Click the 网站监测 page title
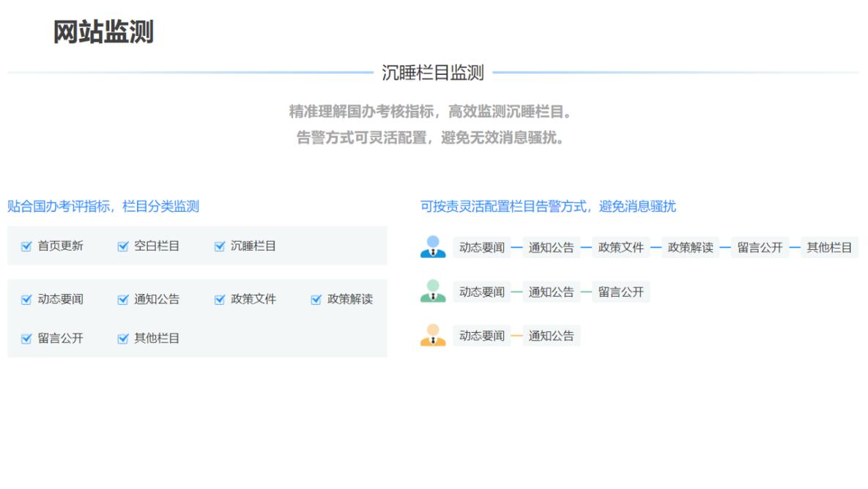The image size is (868, 489). [x=103, y=32]
